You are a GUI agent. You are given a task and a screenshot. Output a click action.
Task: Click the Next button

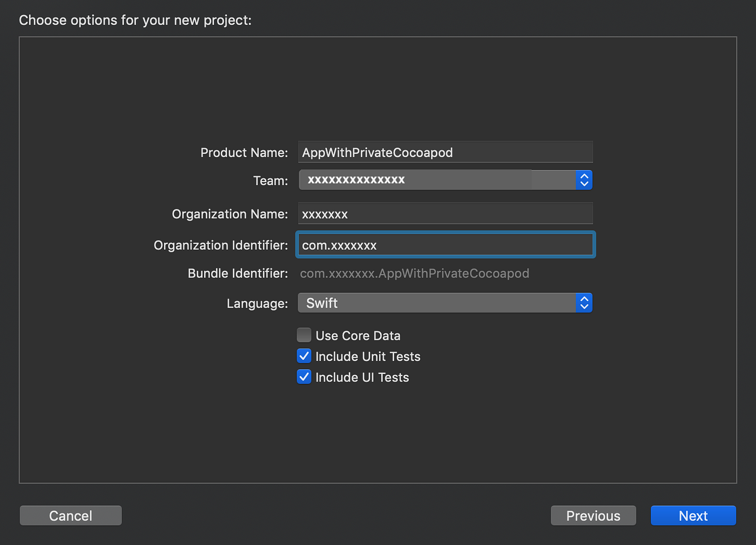(x=693, y=515)
